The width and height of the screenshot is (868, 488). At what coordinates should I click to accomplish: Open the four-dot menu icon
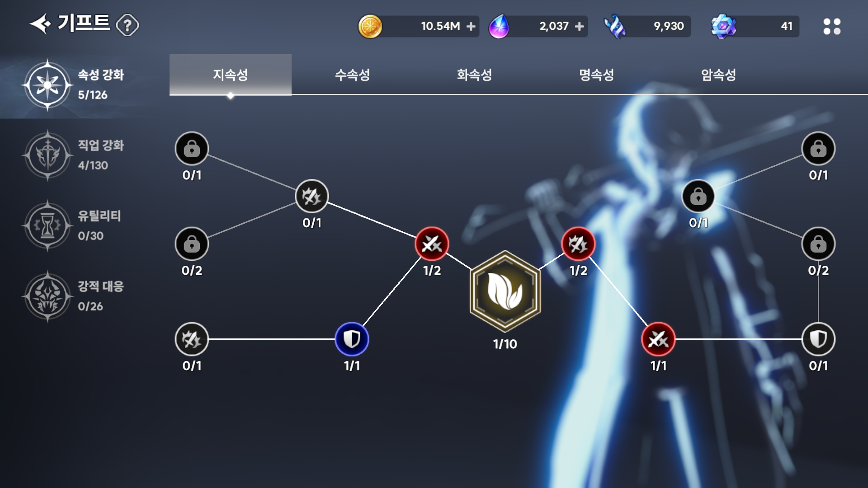[832, 26]
